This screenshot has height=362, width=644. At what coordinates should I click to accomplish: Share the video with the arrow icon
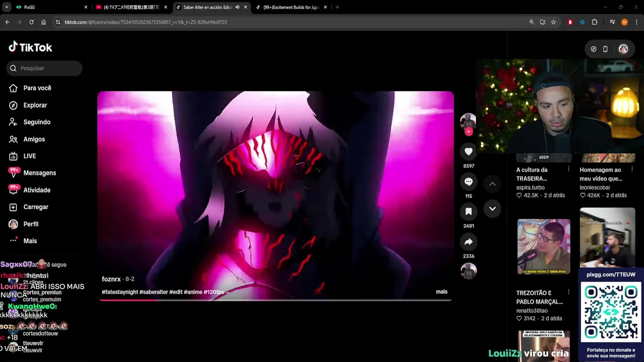click(468, 242)
